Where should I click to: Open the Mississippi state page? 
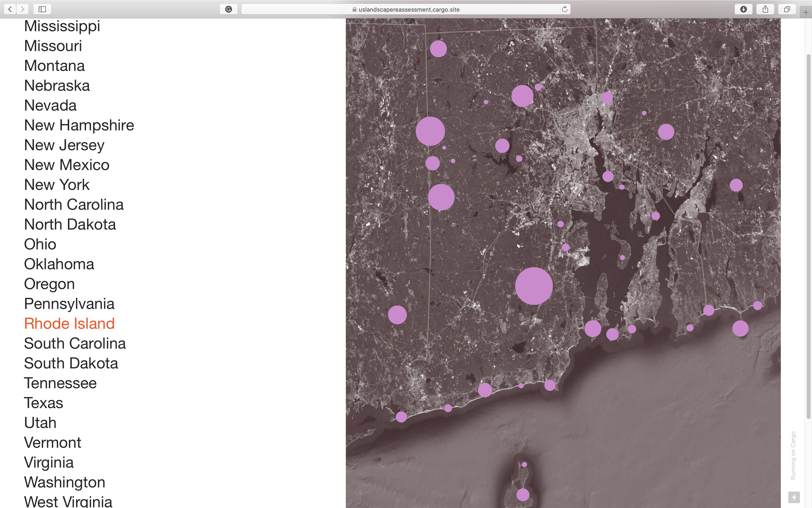coord(62,27)
